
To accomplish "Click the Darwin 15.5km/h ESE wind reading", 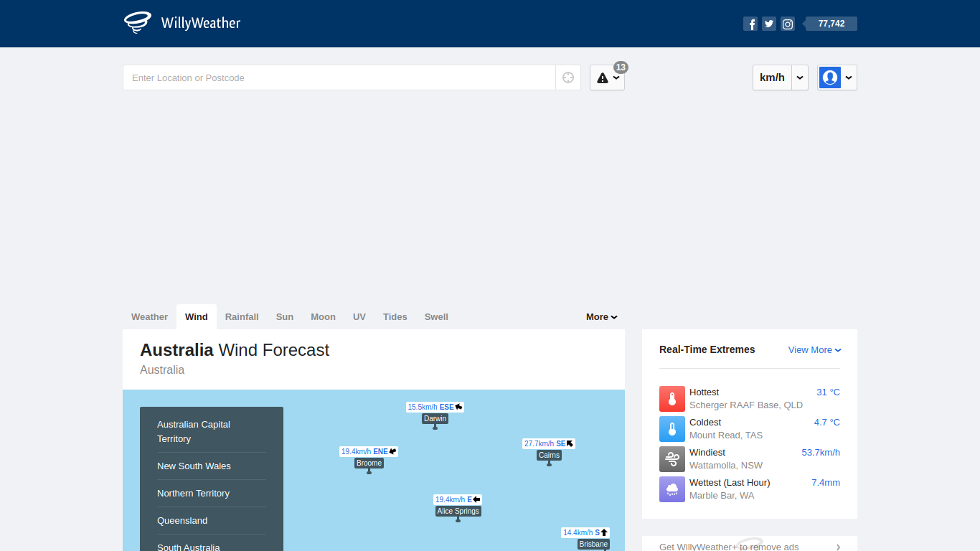I will pyautogui.click(x=435, y=407).
